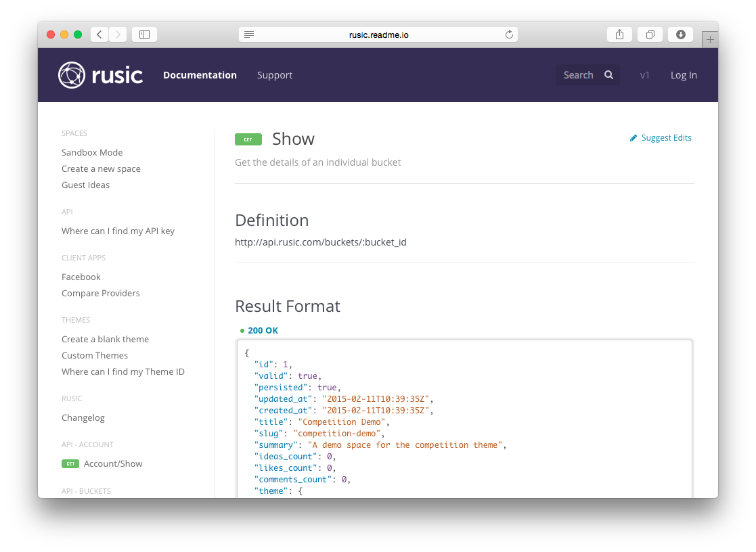Open Guest Ideas in the sidebar
This screenshot has width=756, height=552.
[x=85, y=185]
